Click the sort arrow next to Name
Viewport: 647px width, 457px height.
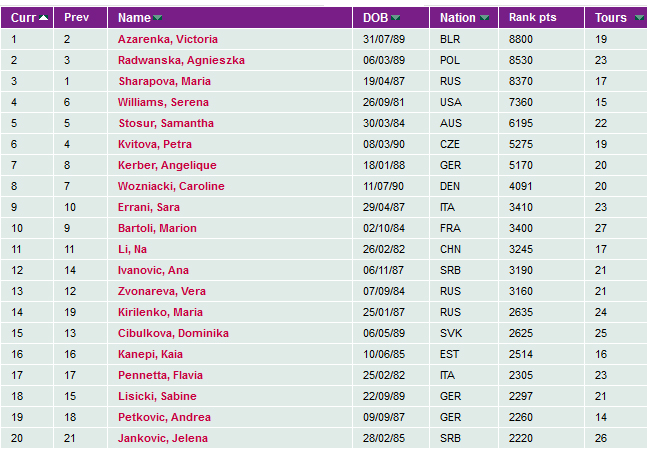[158, 18]
